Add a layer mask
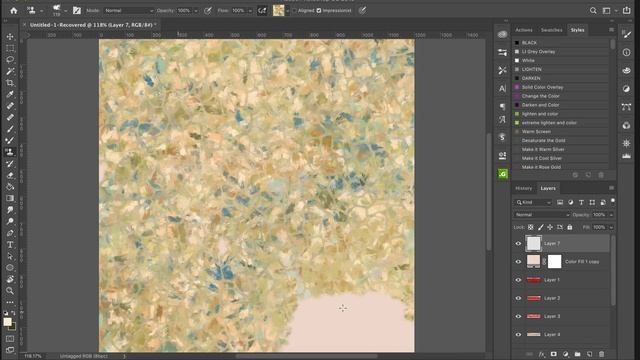This screenshot has width=640, height=360. tap(553, 354)
